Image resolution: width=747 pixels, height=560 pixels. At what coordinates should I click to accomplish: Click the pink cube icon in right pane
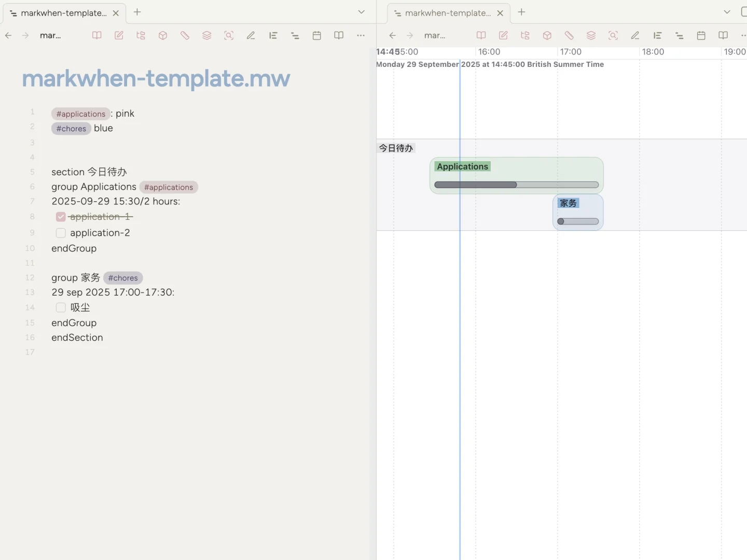click(547, 35)
